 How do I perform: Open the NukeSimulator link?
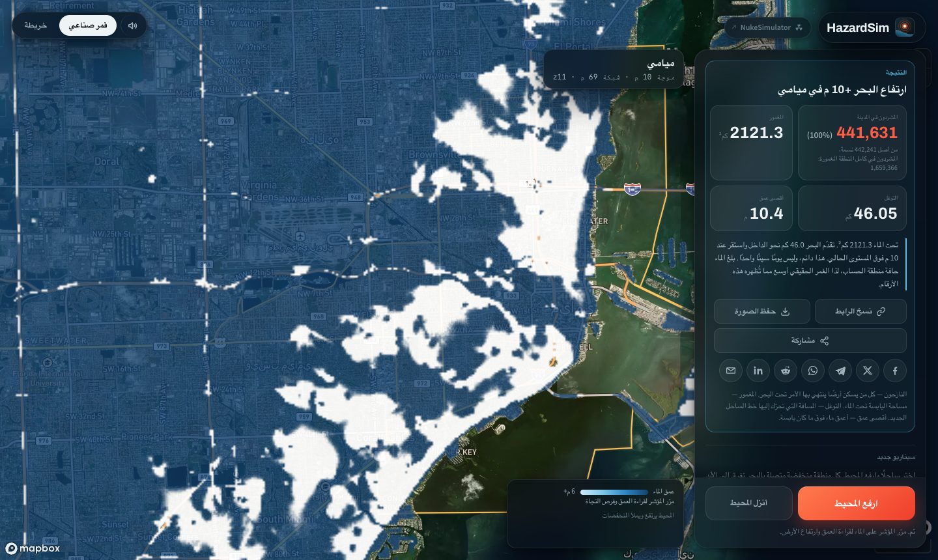click(x=767, y=27)
